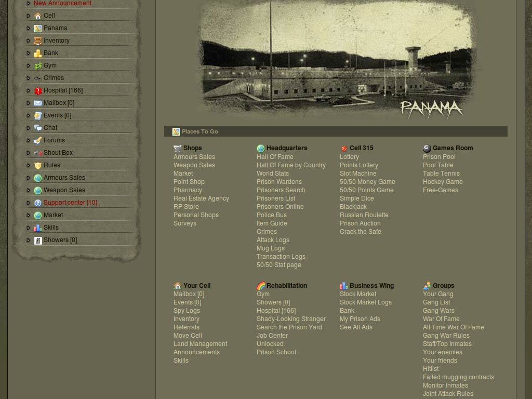532x399 pixels.
Task: Click the arrow bullet next to Market
Action: [28, 216]
